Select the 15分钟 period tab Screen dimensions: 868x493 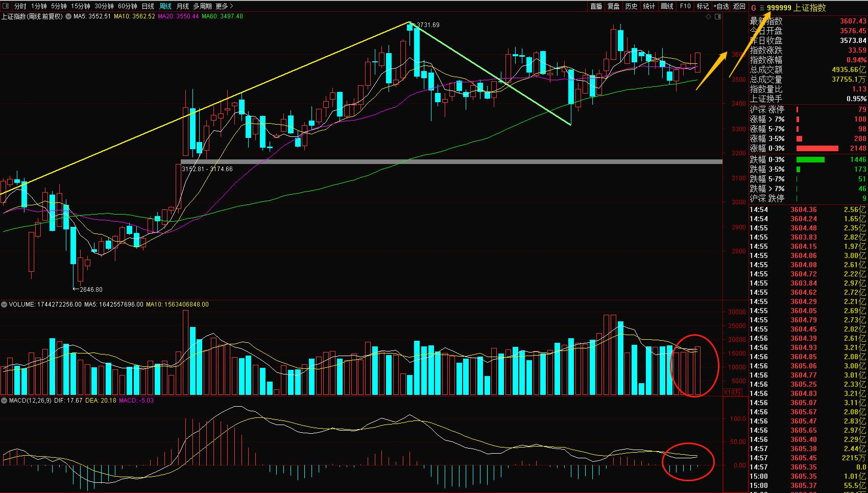(x=81, y=6)
